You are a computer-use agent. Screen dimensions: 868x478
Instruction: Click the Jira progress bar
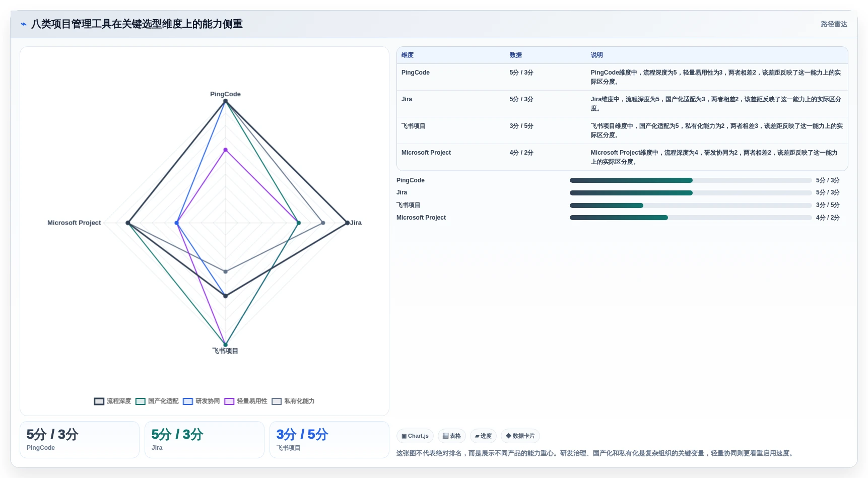click(691, 193)
